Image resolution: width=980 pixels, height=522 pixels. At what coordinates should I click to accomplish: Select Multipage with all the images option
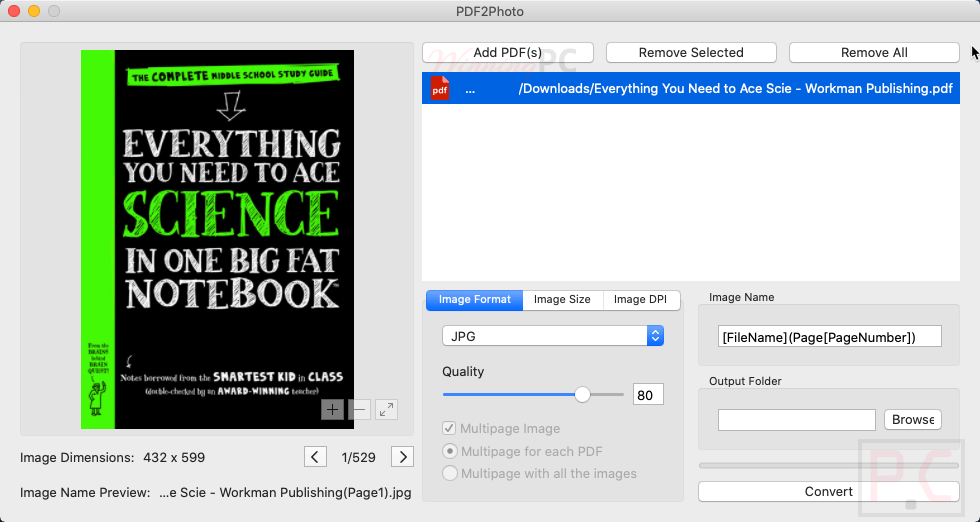(x=450, y=473)
